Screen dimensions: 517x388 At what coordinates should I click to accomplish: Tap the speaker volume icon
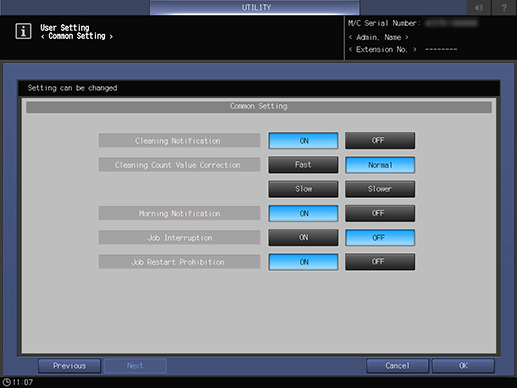[x=479, y=8]
